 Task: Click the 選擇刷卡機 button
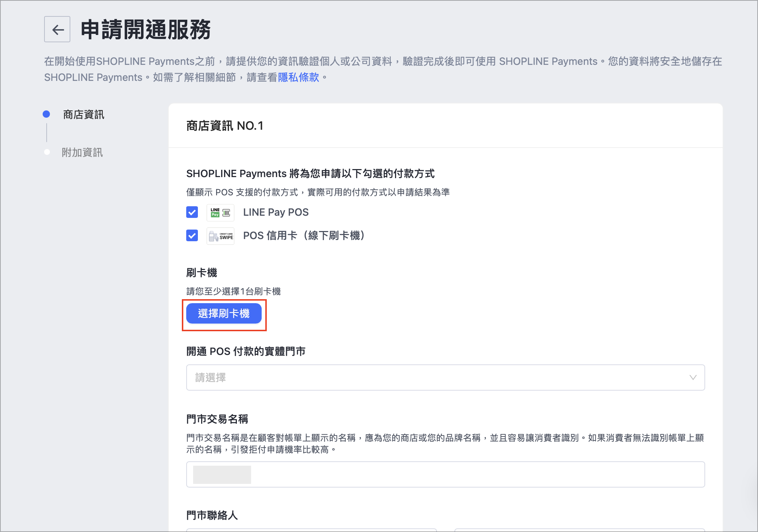tap(224, 313)
